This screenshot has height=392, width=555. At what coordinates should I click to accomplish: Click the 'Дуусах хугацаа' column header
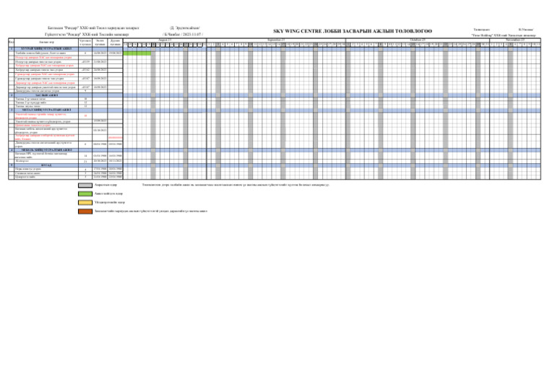[115, 43]
